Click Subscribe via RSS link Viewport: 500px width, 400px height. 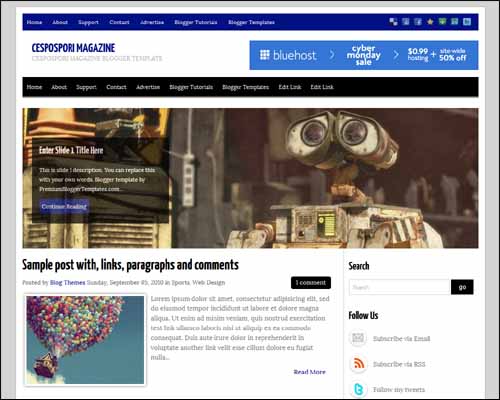pyautogui.click(x=399, y=364)
